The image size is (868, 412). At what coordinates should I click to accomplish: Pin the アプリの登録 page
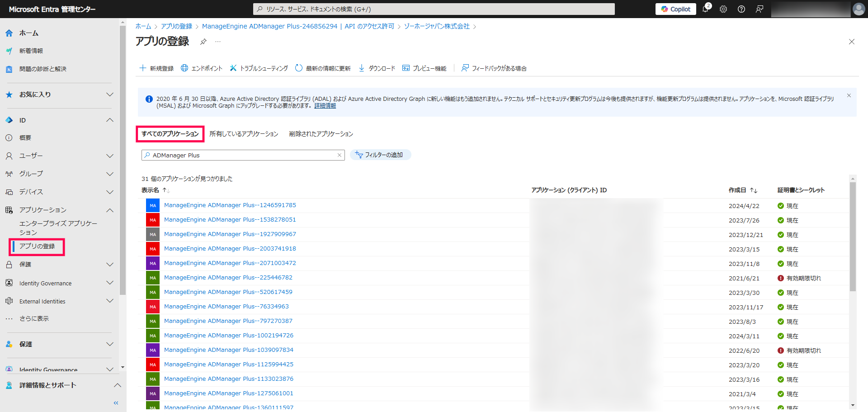tap(203, 42)
